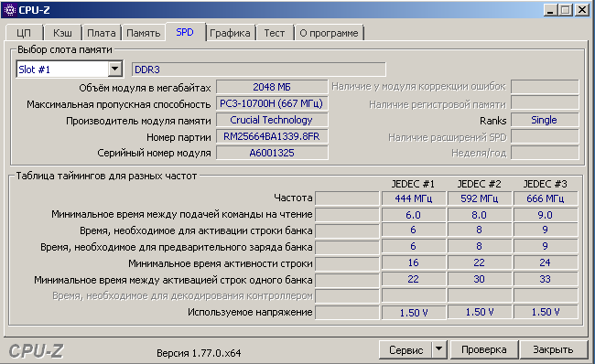The width and height of the screenshot is (595, 364).
Task: Switch to the Тест tab
Action: pos(275,33)
